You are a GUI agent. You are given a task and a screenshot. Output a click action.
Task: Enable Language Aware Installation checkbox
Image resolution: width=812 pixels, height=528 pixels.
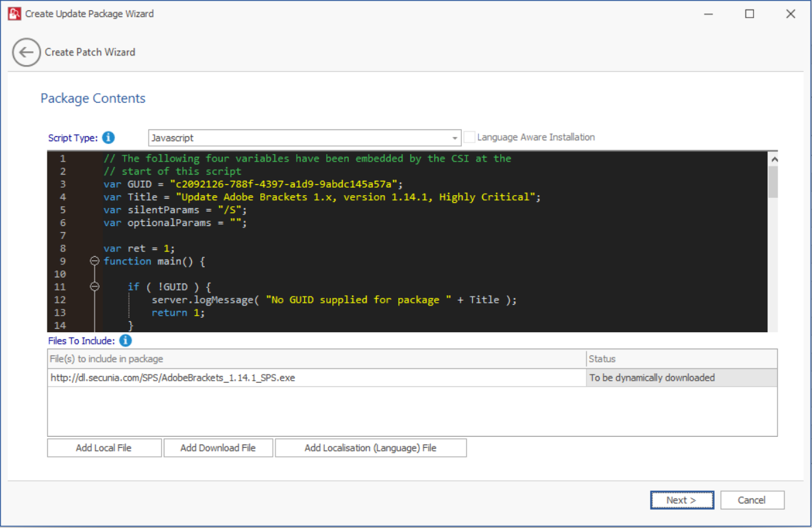pos(469,137)
